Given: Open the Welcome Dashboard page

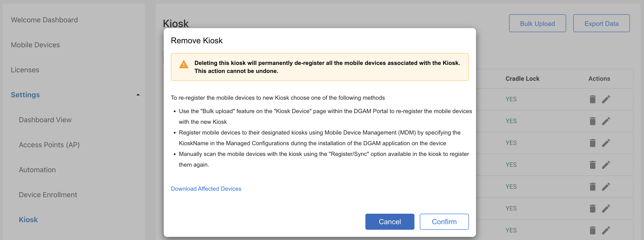Looking at the screenshot, I should coord(44,20).
